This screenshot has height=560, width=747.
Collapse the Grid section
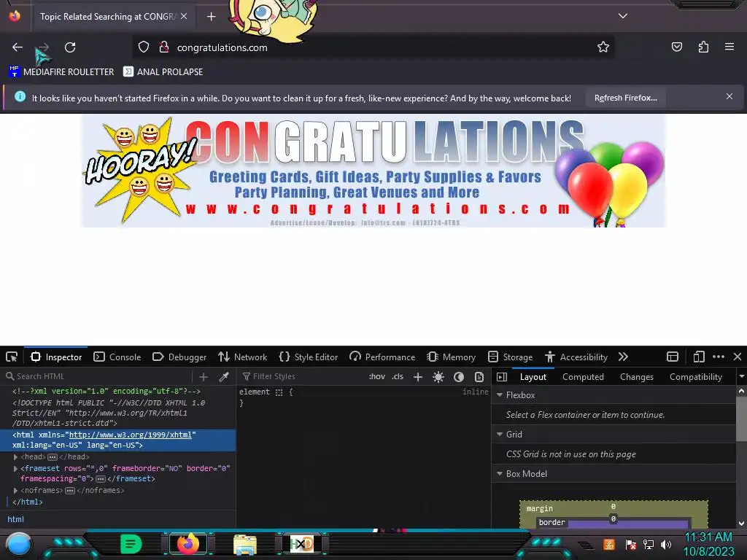(x=500, y=435)
